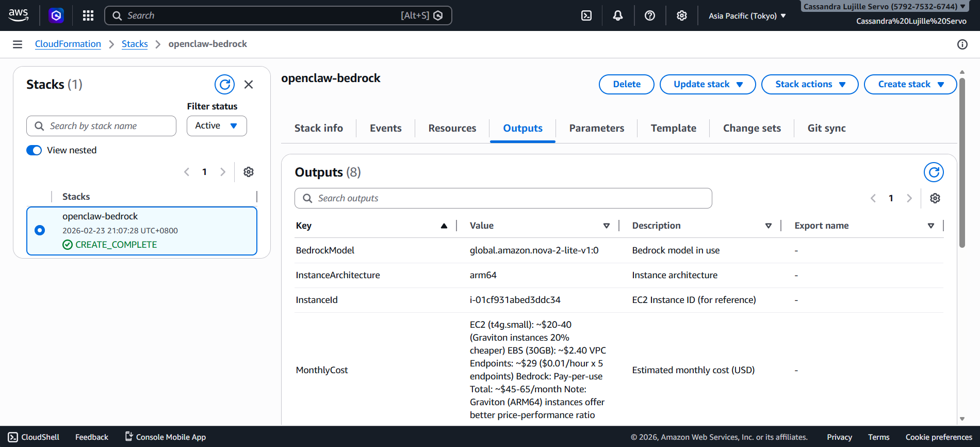
Task: Click the page vertical scrollbar thumb
Action: click(x=962, y=163)
